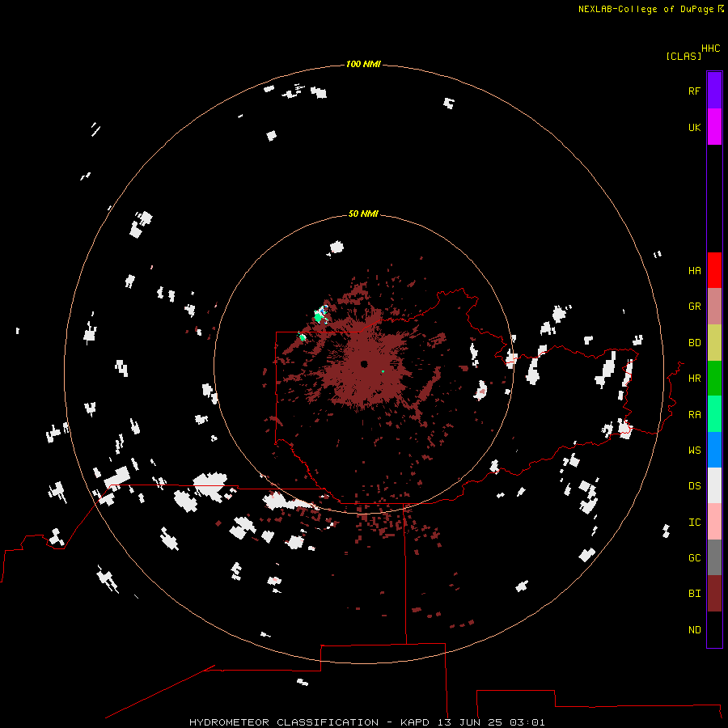Image resolution: width=728 pixels, height=728 pixels.
Task: Select the GR legend color block
Action: pyautogui.click(x=714, y=307)
